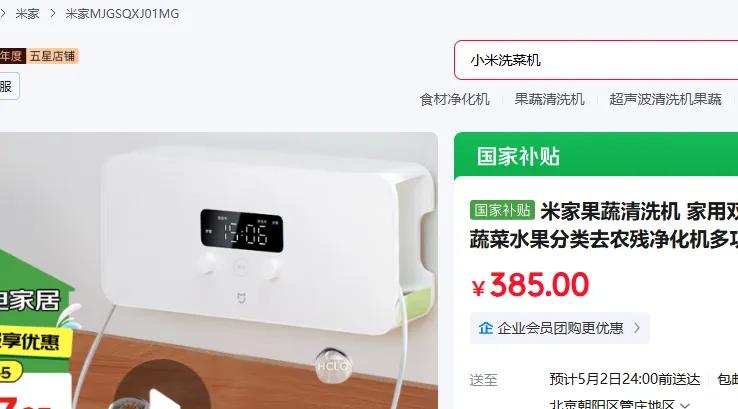Search suggestion 食材净化机

pos(455,99)
